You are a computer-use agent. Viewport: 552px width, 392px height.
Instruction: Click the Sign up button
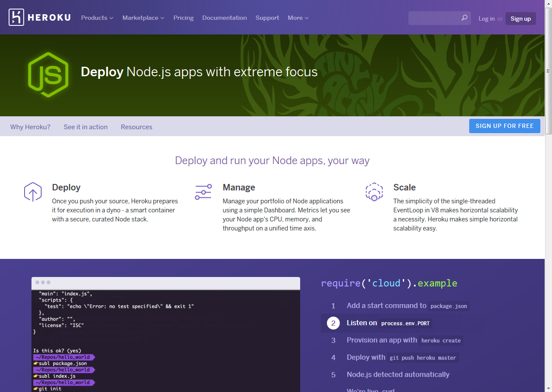pyautogui.click(x=521, y=19)
